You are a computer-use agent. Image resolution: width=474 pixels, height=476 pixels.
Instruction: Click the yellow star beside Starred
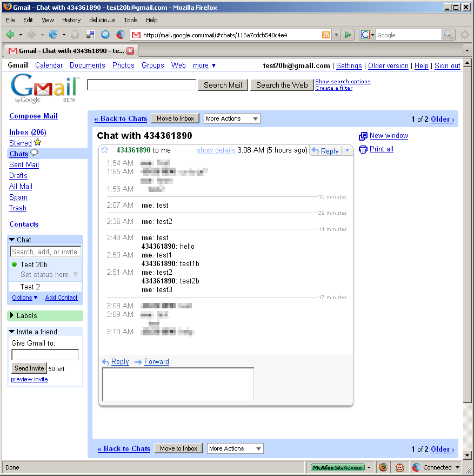point(38,142)
